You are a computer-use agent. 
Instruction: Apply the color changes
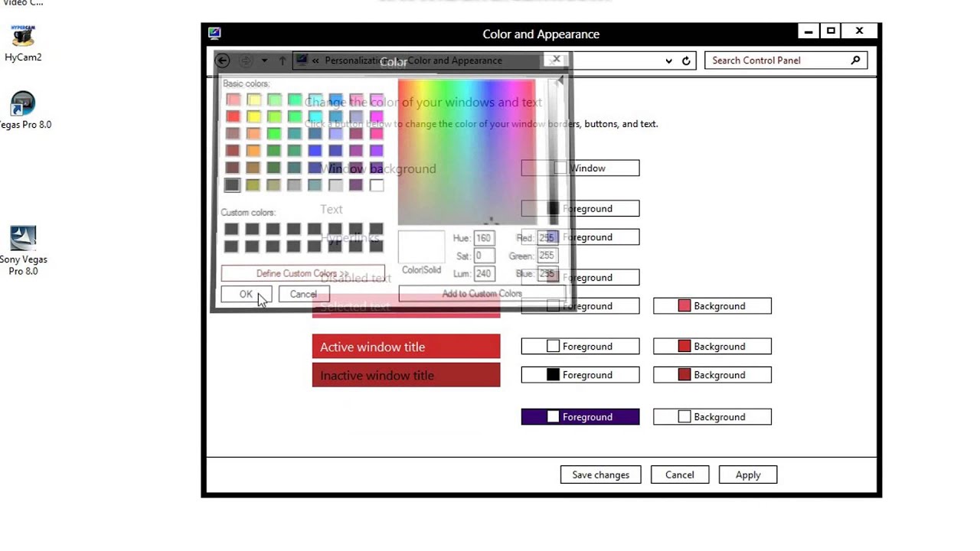tap(748, 475)
